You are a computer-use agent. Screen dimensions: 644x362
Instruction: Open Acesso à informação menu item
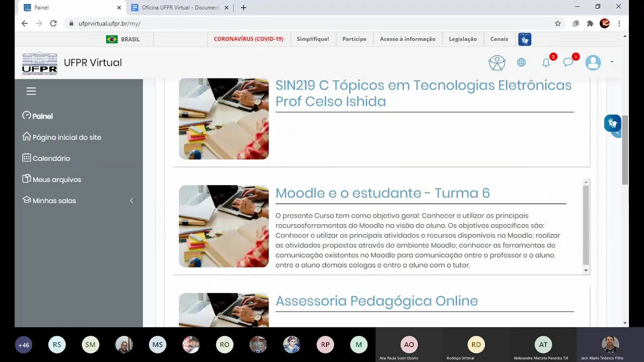pyautogui.click(x=408, y=39)
